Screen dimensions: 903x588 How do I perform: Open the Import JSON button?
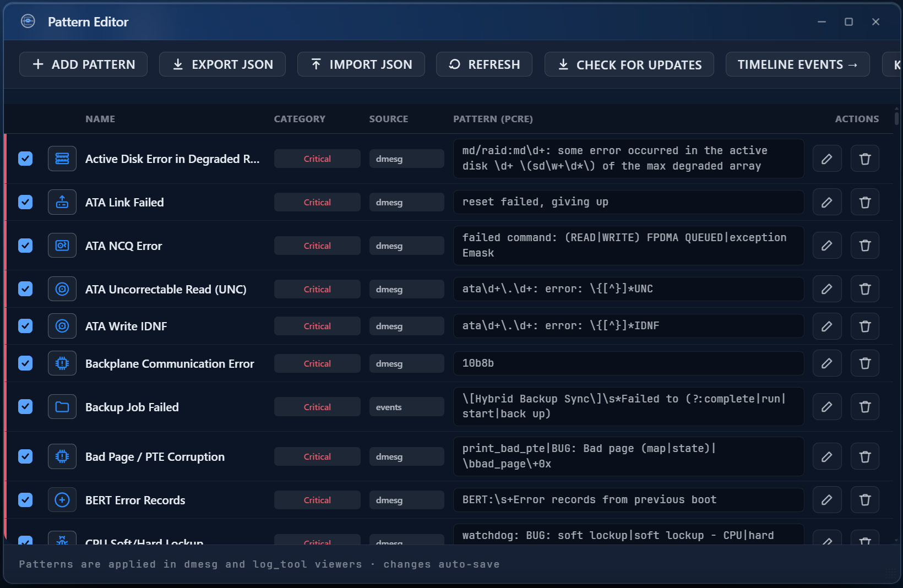(x=361, y=64)
